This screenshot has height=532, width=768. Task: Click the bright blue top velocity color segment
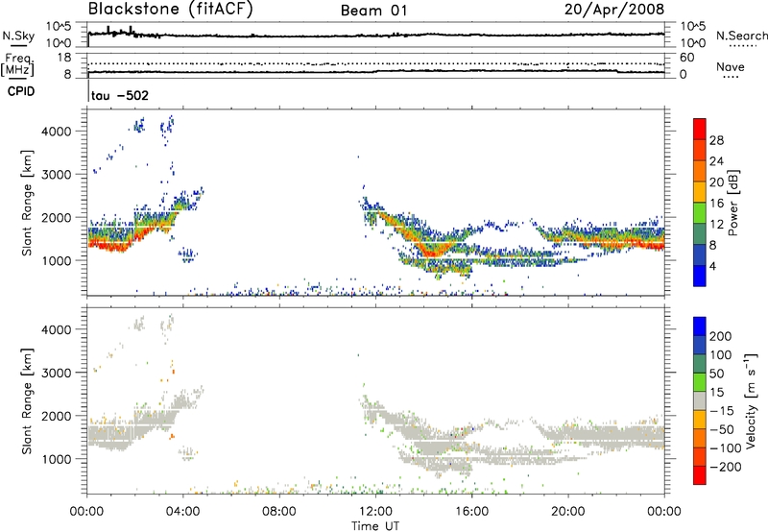click(x=700, y=326)
